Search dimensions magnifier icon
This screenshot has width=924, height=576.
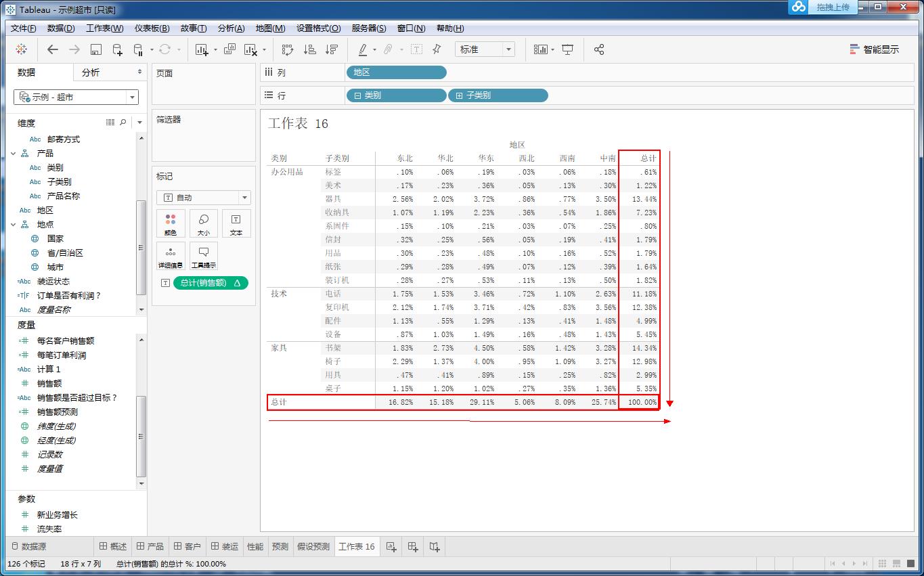pos(123,123)
